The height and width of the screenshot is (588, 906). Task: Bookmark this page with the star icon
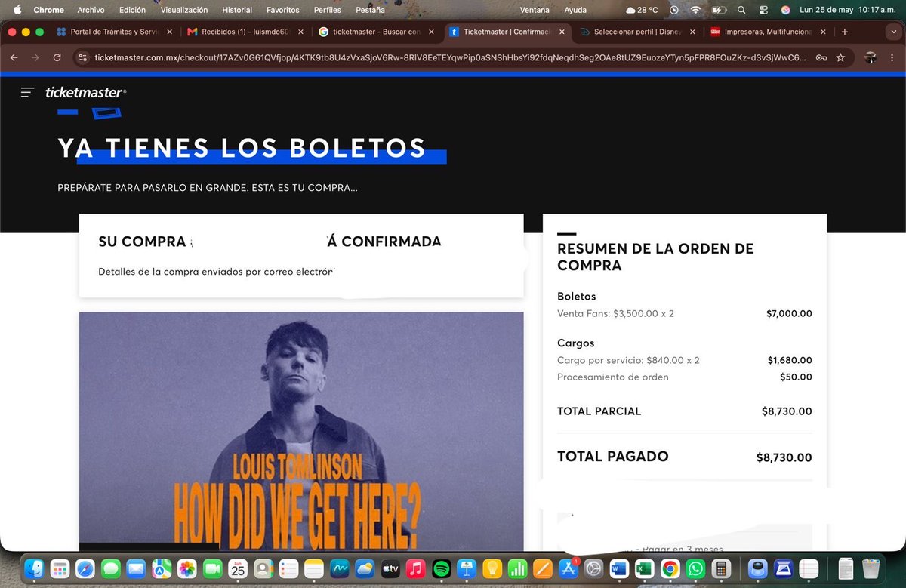(x=840, y=57)
